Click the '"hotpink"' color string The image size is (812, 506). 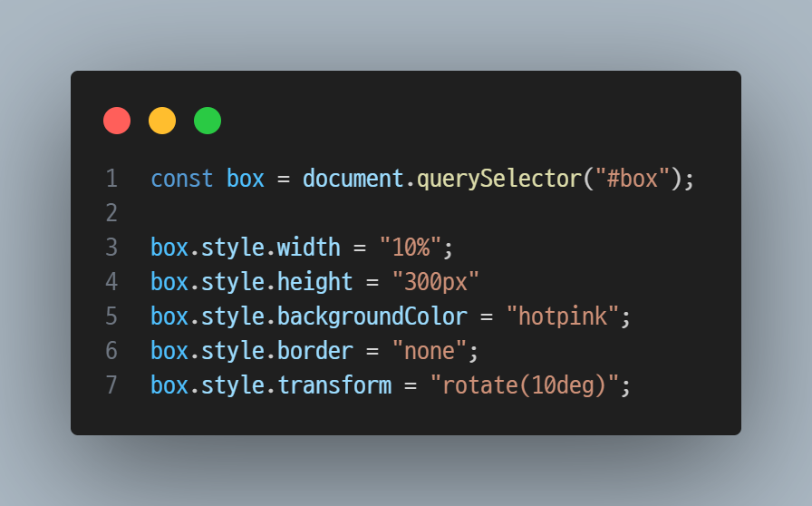click(x=563, y=316)
